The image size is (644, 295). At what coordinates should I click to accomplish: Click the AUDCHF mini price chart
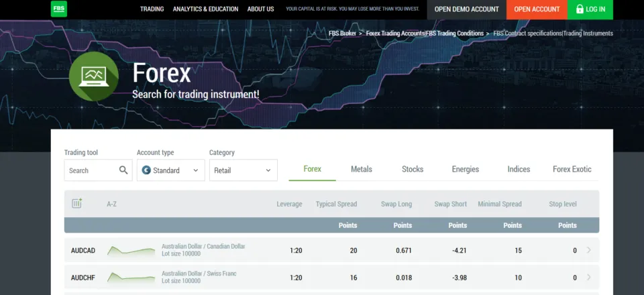[131, 278]
